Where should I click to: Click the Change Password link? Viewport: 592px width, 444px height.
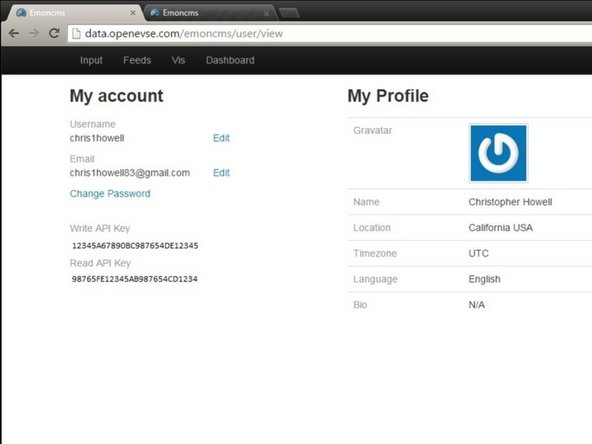tap(110, 194)
